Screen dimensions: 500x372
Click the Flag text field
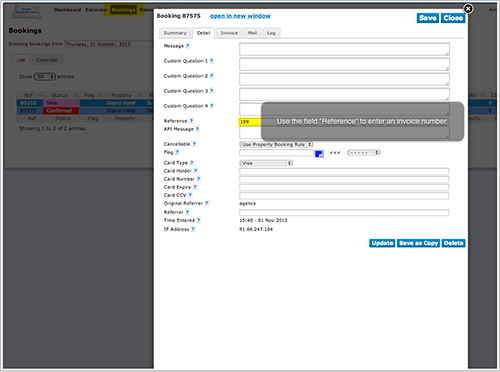coord(276,153)
